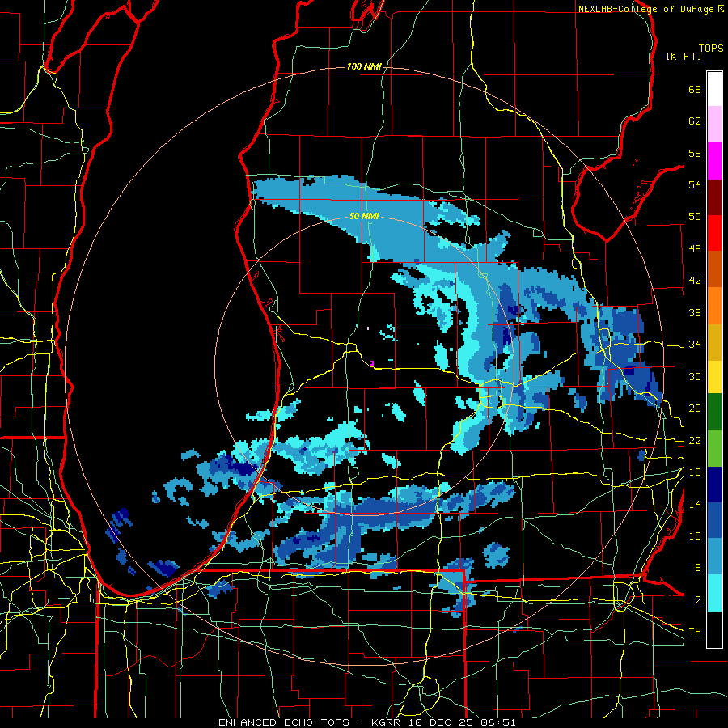The width and height of the screenshot is (728, 728).
Task: Click the 18 legend value
Action: pos(695,472)
